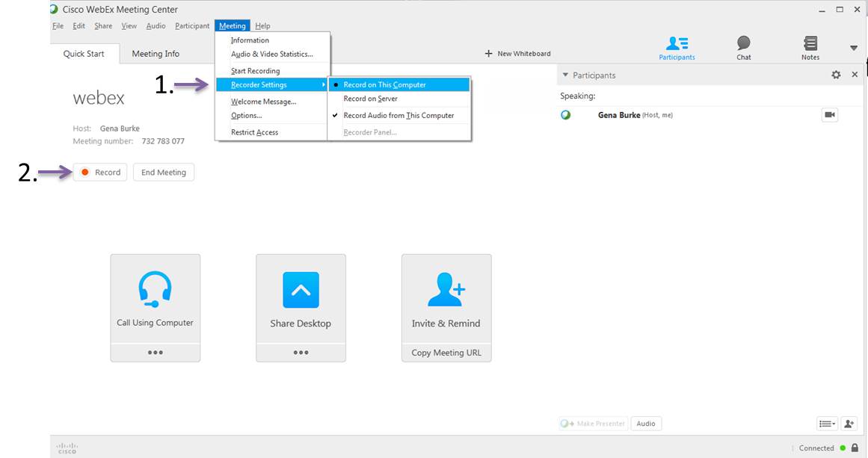868x458 pixels.
Task: Click the Make Presenter button
Action: [x=594, y=424]
